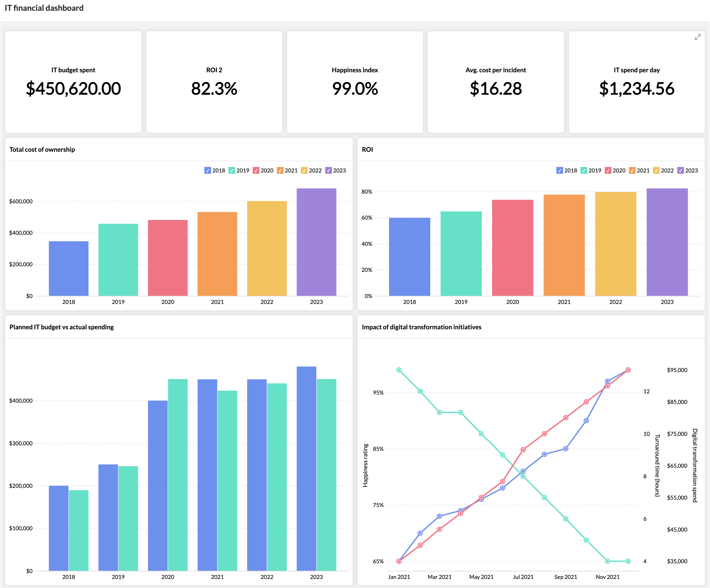This screenshot has width=710, height=588.
Task: Click the Avg. cost per incident card
Action: click(496, 82)
